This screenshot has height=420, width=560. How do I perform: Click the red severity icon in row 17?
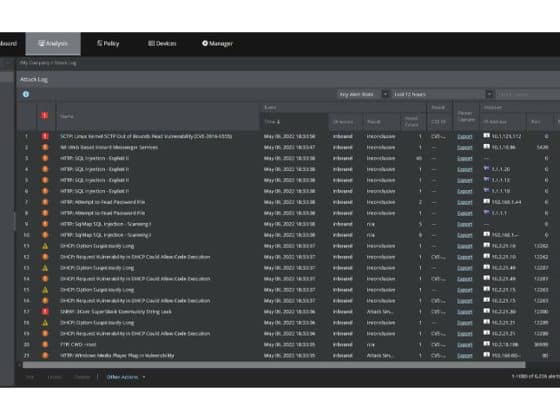pyautogui.click(x=45, y=312)
